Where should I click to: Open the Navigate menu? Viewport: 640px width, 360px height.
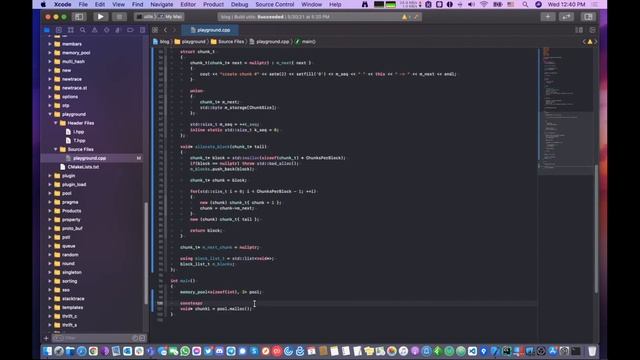(162, 4)
